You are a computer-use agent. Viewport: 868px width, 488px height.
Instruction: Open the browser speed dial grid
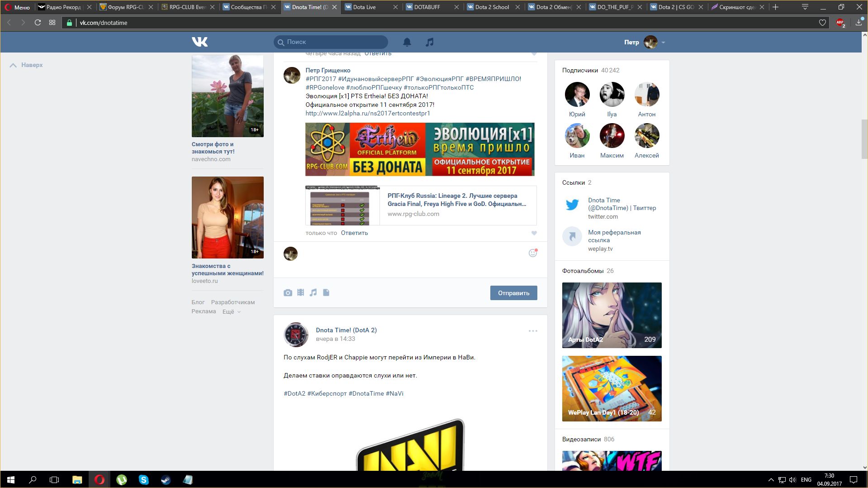[52, 23]
